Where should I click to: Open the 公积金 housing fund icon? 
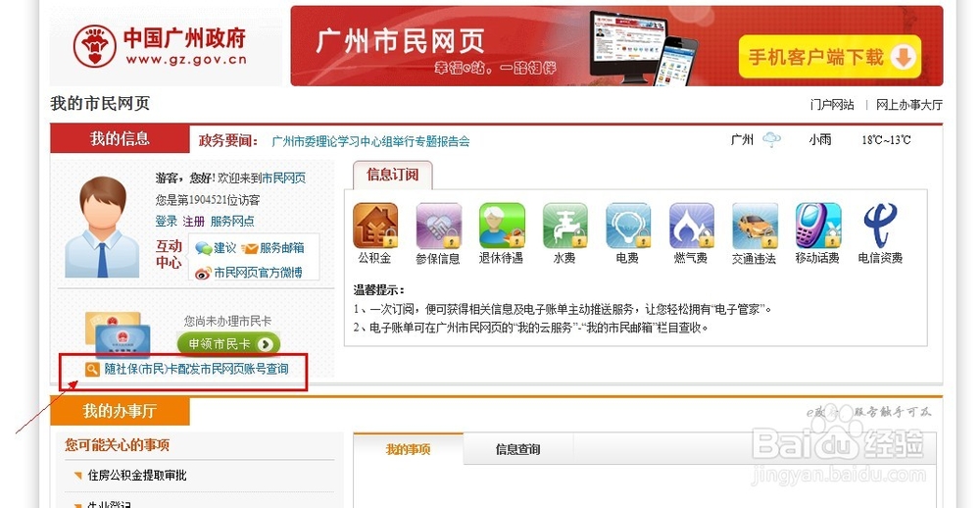pyautogui.click(x=375, y=226)
